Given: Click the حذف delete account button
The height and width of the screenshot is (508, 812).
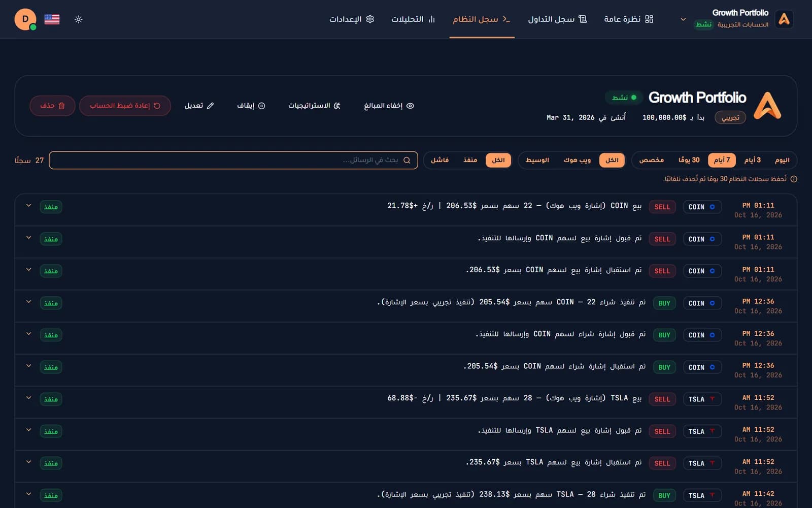Looking at the screenshot, I should coord(53,106).
